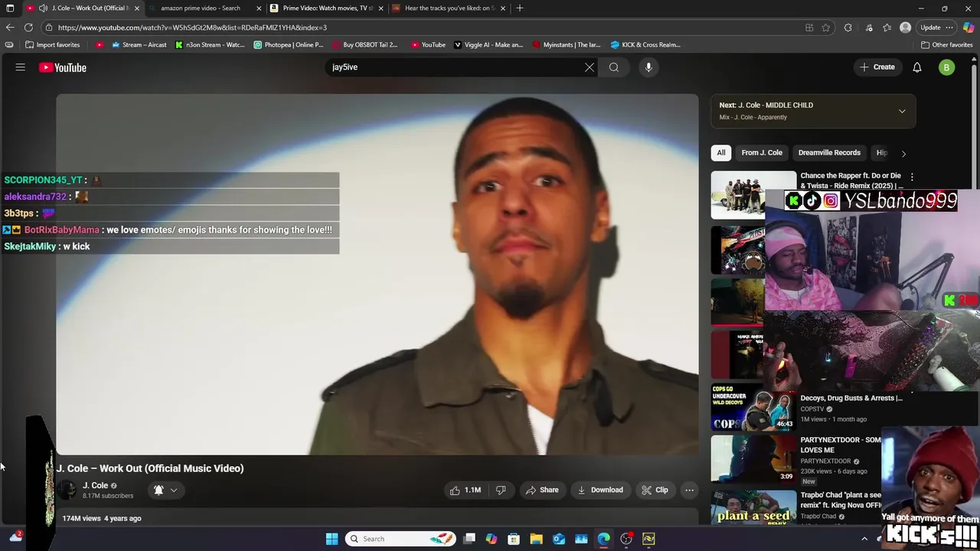Open Windows Start menu
980x551 pixels.
[332, 539]
